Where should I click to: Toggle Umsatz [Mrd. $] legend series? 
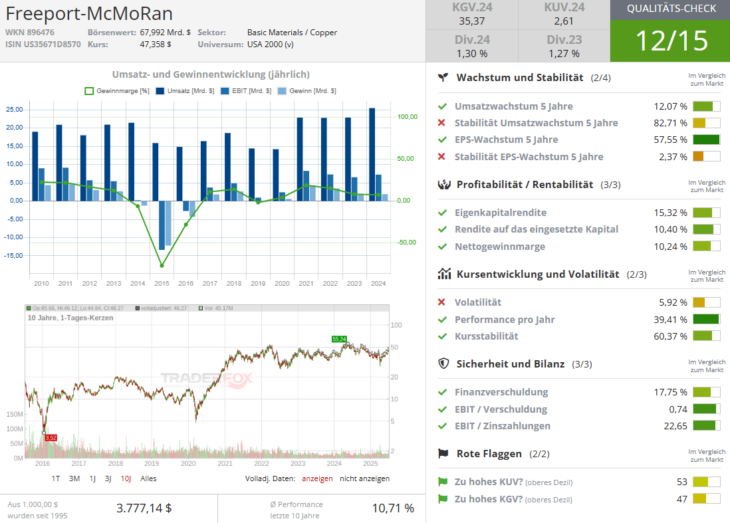pos(185,91)
